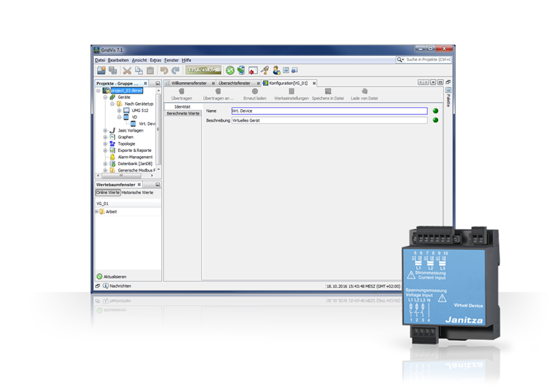The height and width of the screenshot is (392, 560).
Task: Switch to the Übersichtsfenster tab
Action: (234, 83)
